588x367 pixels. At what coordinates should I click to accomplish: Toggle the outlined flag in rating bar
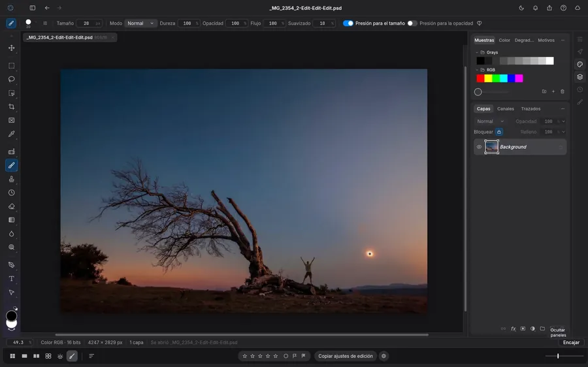point(295,356)
